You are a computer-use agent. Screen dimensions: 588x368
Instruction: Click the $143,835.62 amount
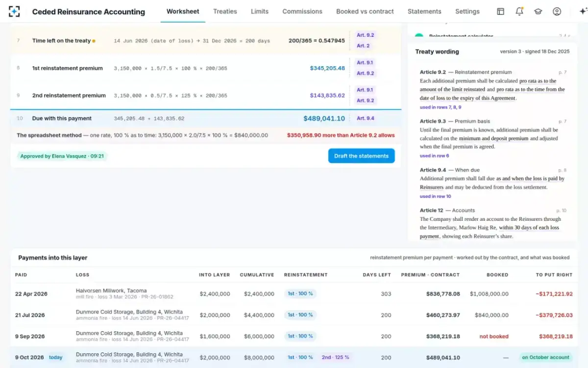[x=327, y=95]
